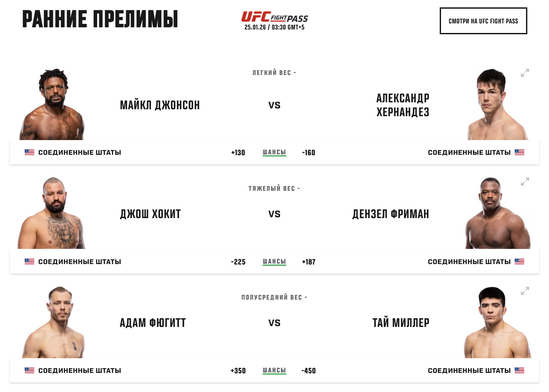Open Джош Хокит fighter photo

coord(52,214)
